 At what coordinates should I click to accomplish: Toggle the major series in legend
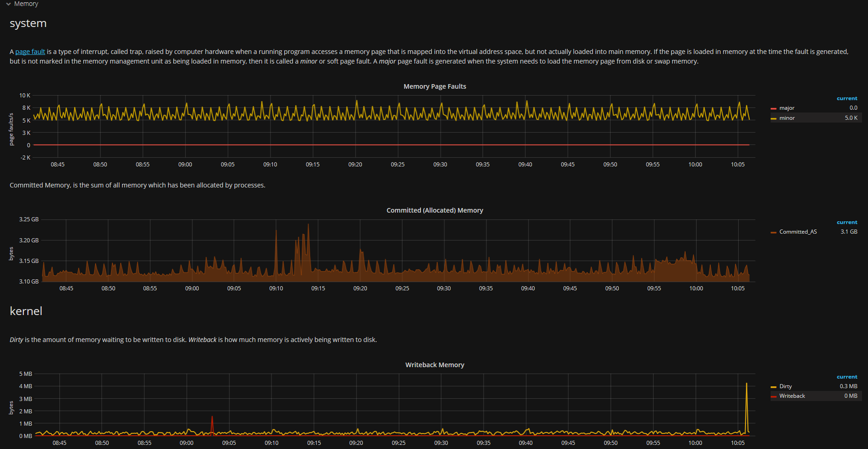tap(787, 108)
